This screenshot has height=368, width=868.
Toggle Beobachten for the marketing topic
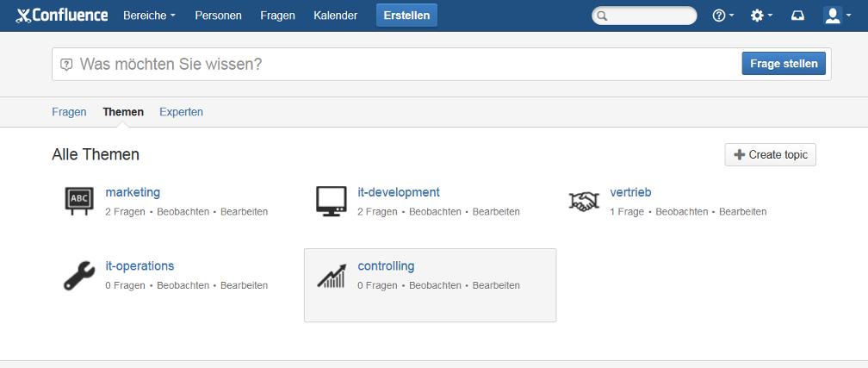pos(183,211)
